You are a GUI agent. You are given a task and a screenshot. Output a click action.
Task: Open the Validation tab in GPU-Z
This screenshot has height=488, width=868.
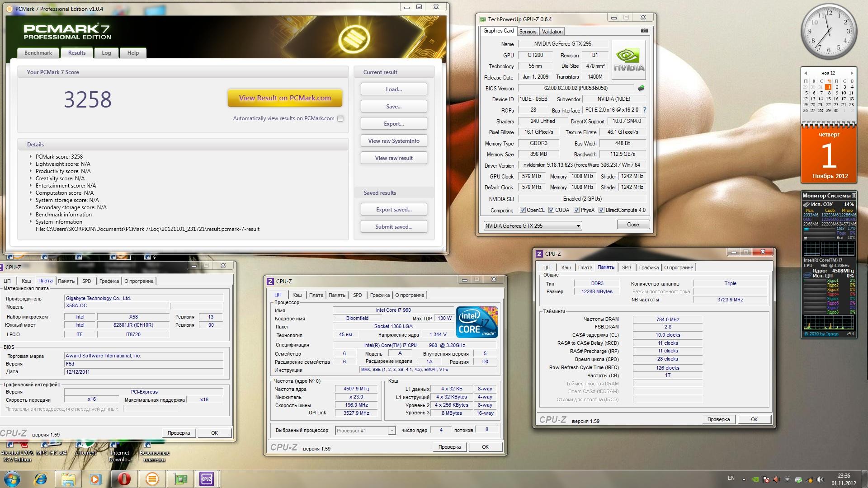(552, 31)
